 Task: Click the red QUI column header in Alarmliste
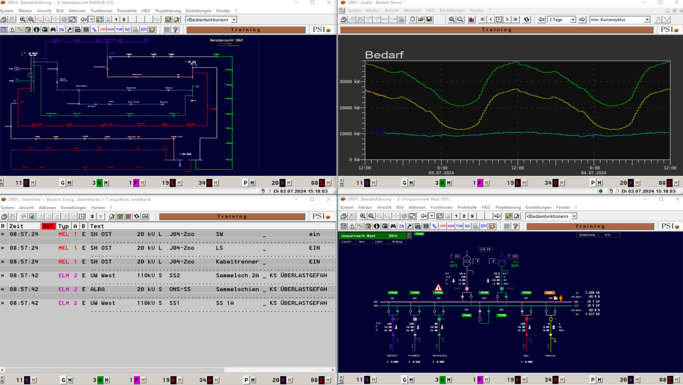pyautogui.click(x=48, y=226)
